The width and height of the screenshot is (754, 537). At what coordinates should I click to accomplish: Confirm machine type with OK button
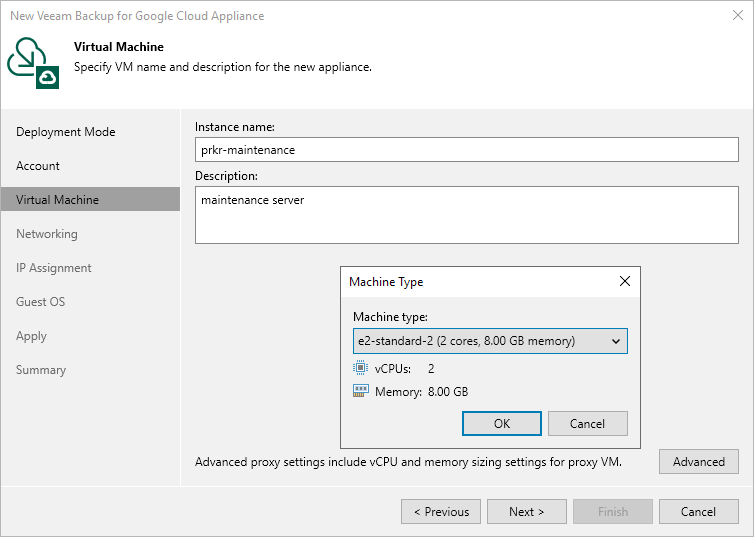(x=502, y=424)
